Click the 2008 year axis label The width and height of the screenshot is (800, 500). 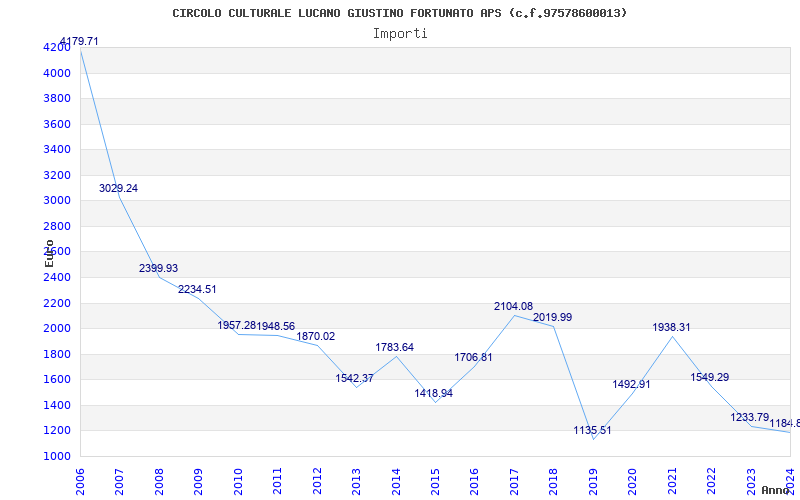click(x=159, y=481)
